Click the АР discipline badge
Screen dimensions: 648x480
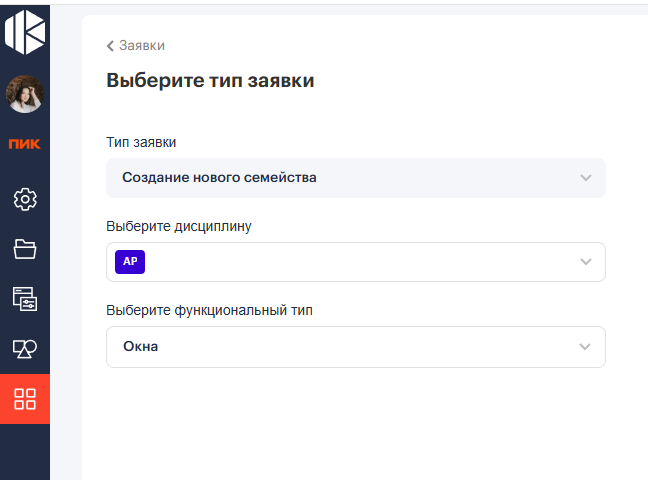point(130,262)
